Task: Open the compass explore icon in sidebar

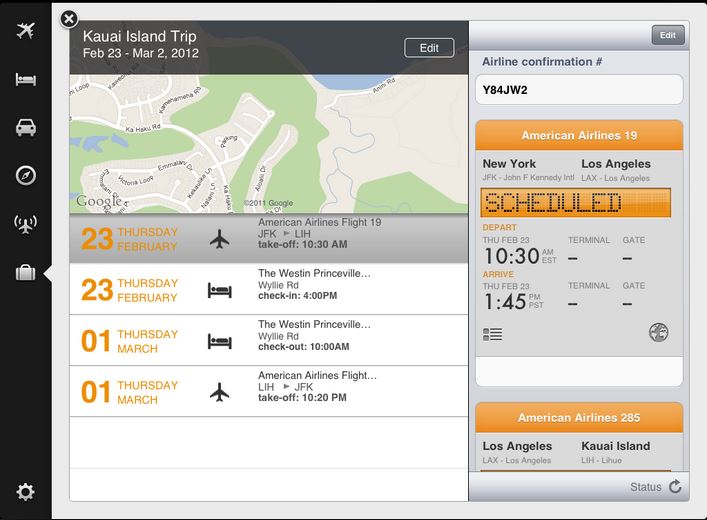Action: tap(26, 175)
